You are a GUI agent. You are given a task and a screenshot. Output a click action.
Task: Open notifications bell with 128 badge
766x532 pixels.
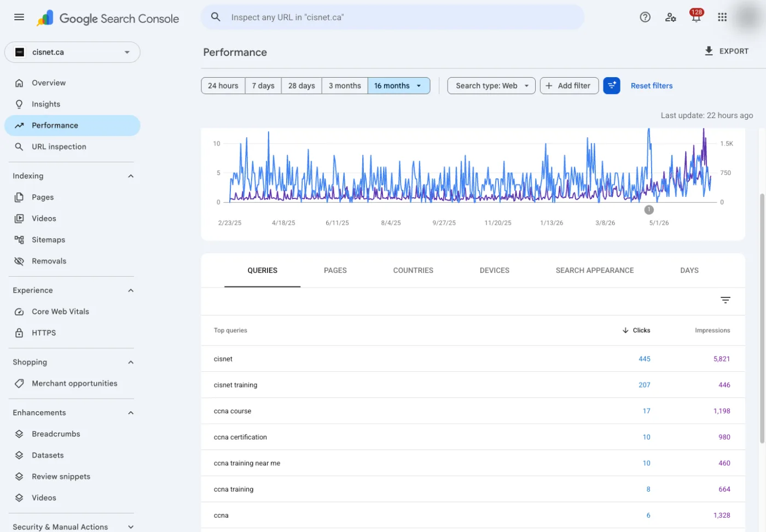pos(696,16)
